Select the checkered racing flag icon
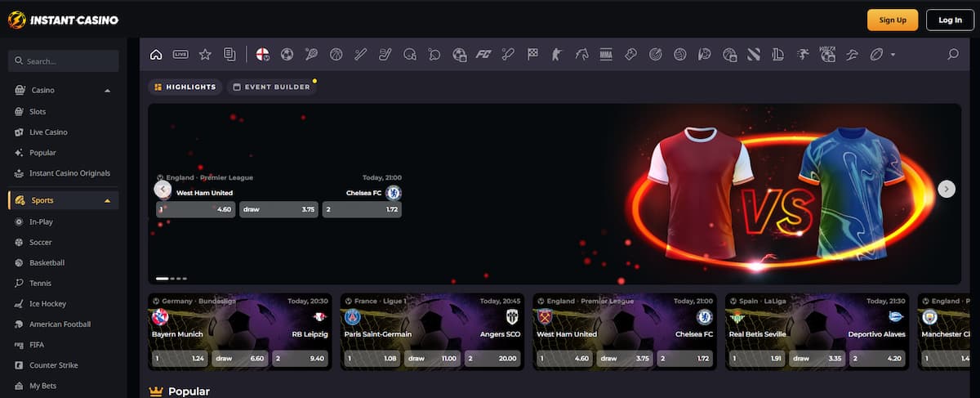The image size is (980, 398). click(532, 55)
